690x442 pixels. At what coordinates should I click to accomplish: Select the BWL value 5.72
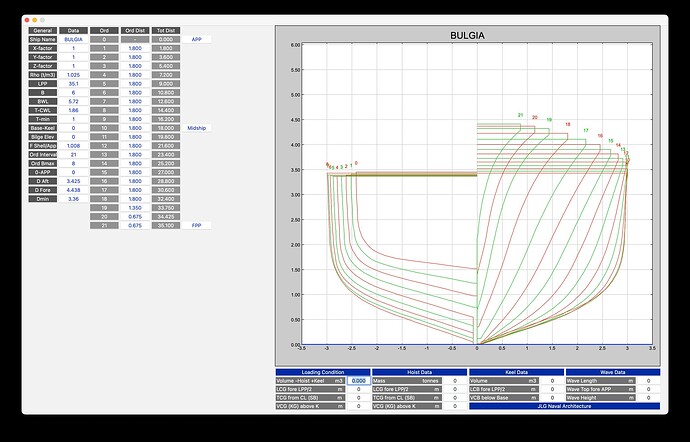(x=73, y=101)
